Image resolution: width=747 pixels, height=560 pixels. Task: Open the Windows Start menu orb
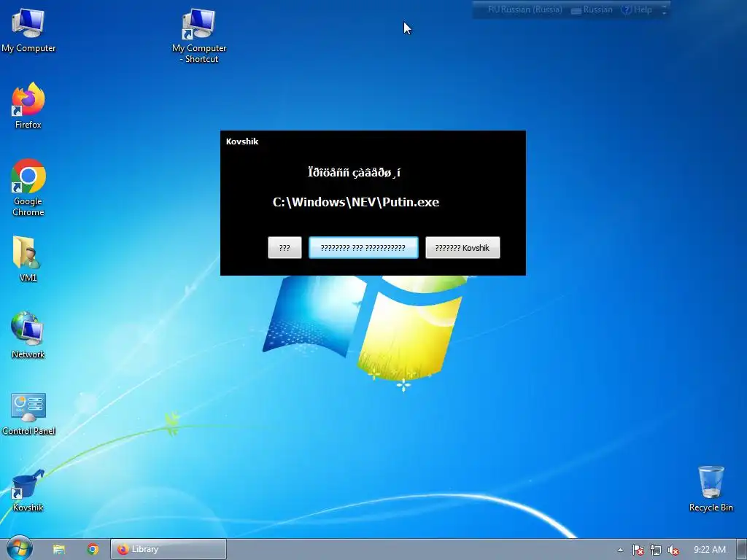[20, 548]
